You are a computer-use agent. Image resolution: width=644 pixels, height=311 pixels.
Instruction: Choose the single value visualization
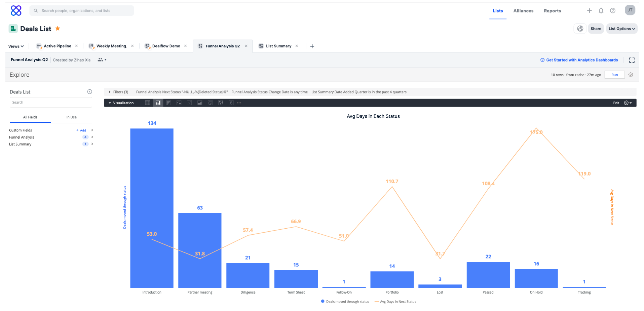(231, 103)
